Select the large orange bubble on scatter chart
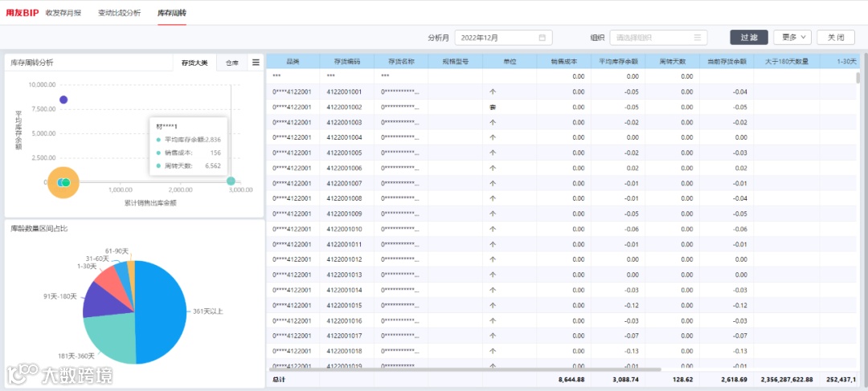Image resolution: width=868 pixels, height=391 pixels. [63, 182]
